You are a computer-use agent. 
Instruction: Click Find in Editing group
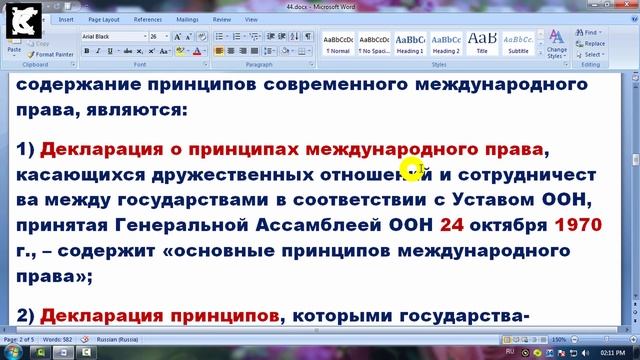tap(589, 32)
